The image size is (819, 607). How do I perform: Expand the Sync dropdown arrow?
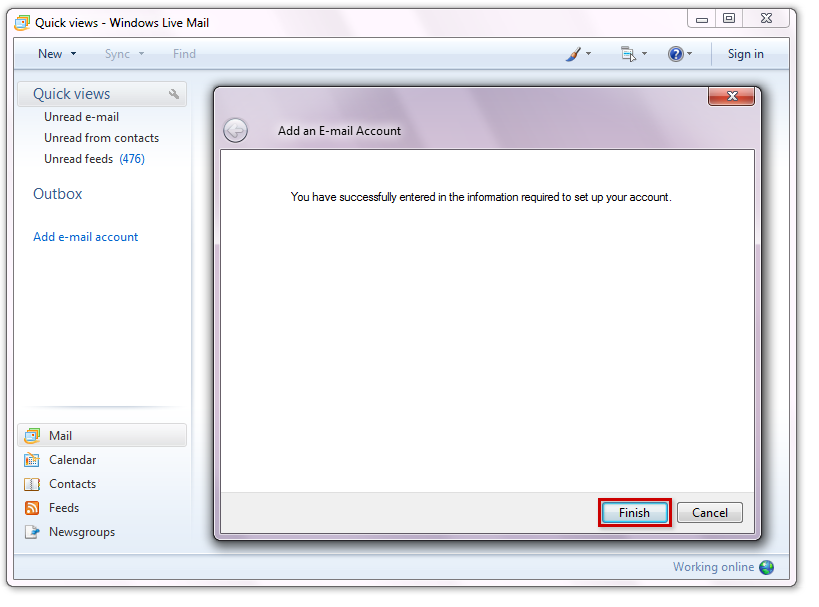click(x=142, y=54)
